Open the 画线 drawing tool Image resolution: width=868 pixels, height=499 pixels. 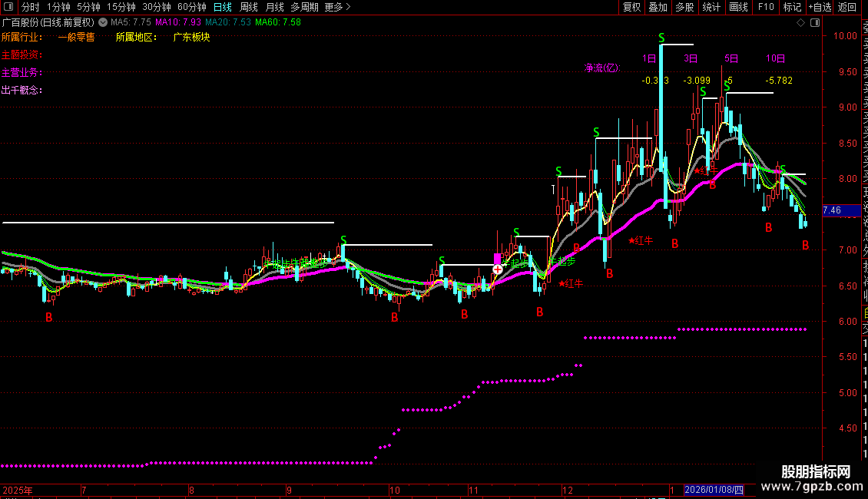pos(738,7)
